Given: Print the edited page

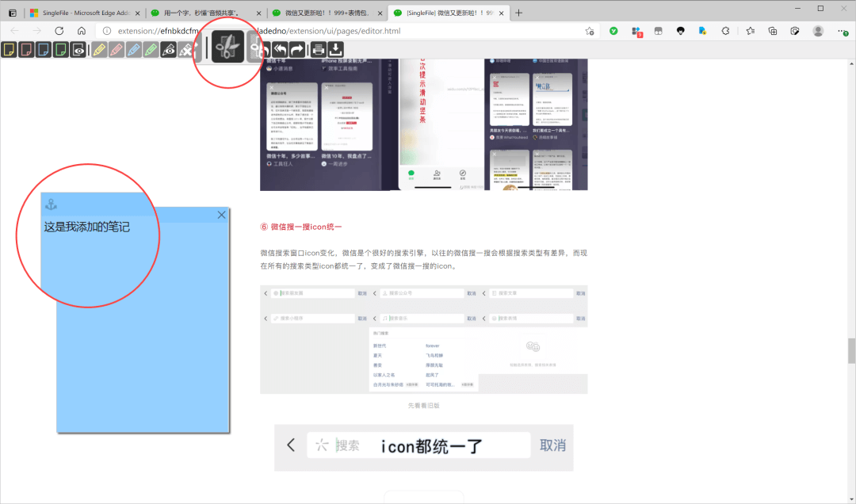Looking at the screenshot, I should click(x=319, y=50).
